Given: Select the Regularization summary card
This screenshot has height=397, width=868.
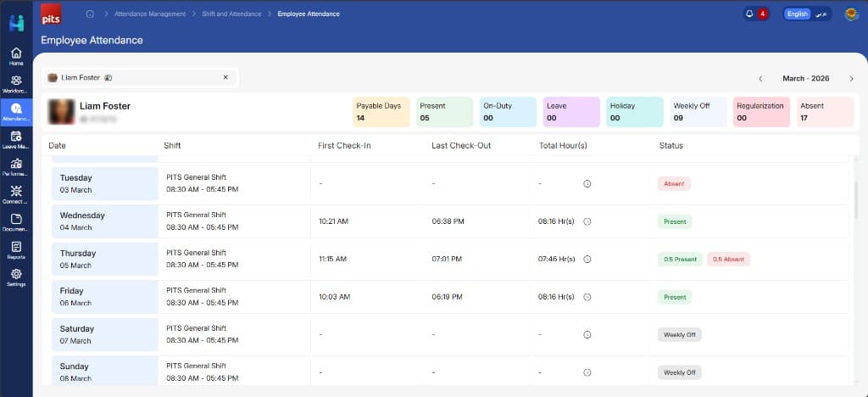Looking at the screenshot, I should point(762,112).
